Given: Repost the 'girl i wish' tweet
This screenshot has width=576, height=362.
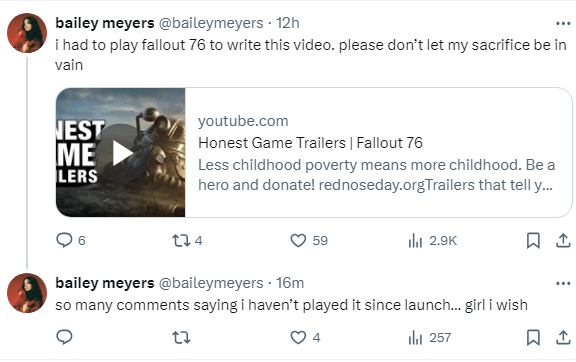Looking at the screenshot, I should click(x=181, y=337).
